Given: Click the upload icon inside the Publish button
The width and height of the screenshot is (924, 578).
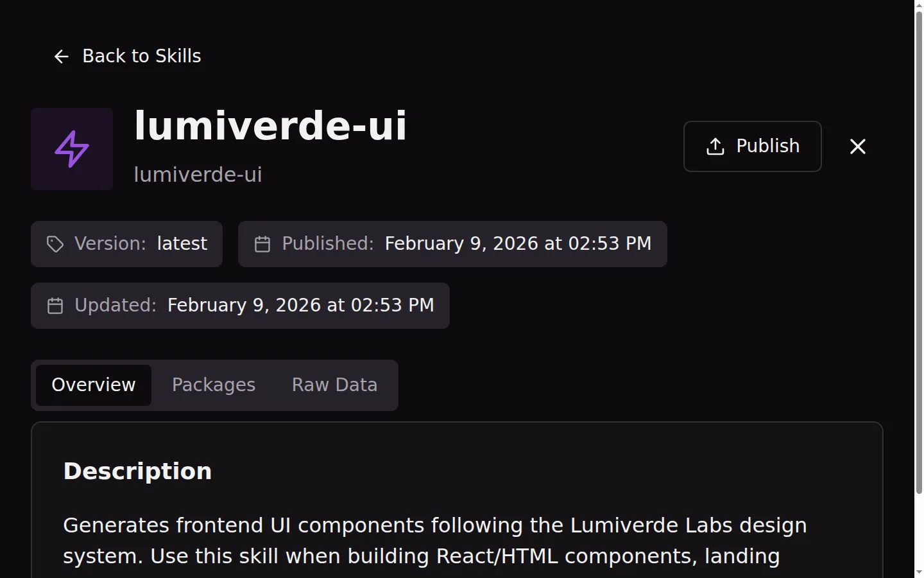Looking at the screenshot, I should point(714,146).
